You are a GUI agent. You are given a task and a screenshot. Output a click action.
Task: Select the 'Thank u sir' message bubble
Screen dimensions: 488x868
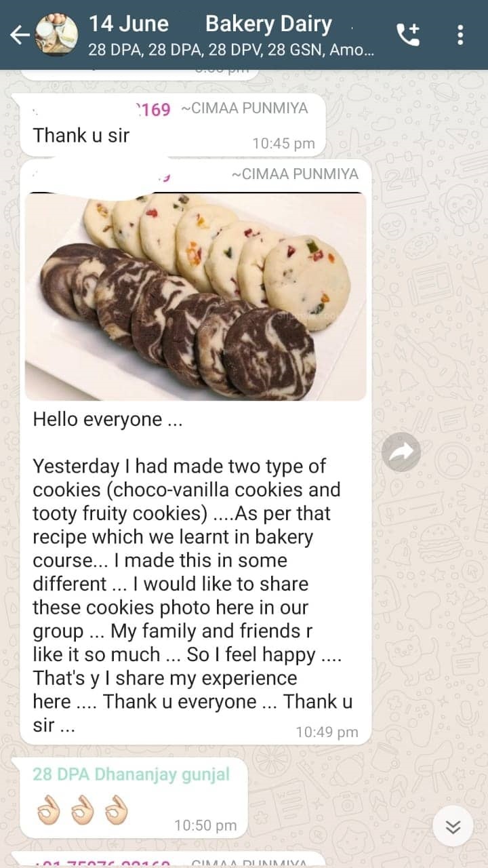click(x=169, y=124)
